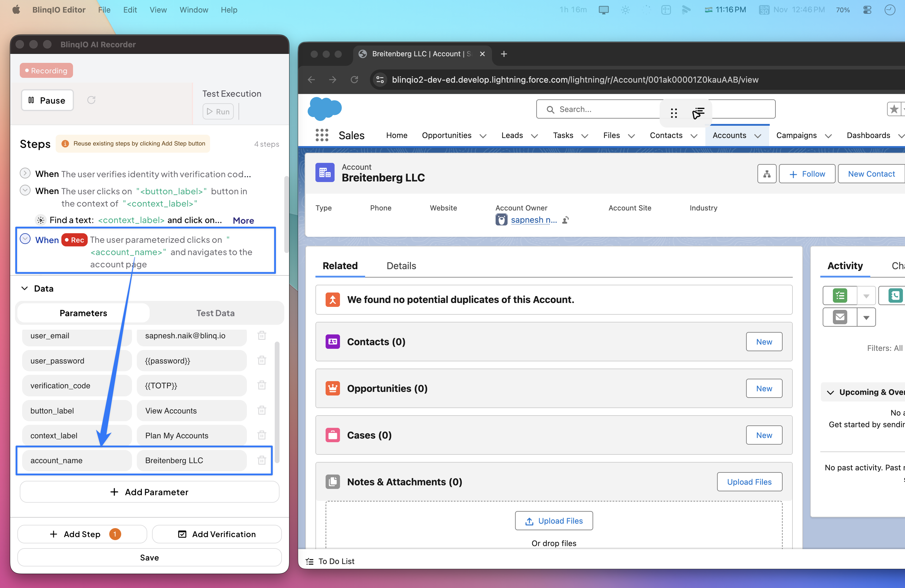Delete the account_name parameter row
Screen dimensions: 905x588
tap(262, 460)
